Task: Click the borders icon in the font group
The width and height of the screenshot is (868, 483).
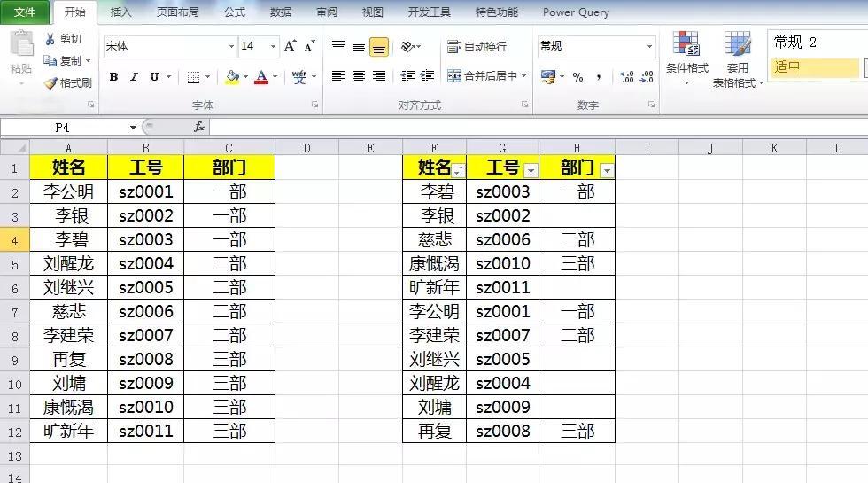Action: pos(193,77)
